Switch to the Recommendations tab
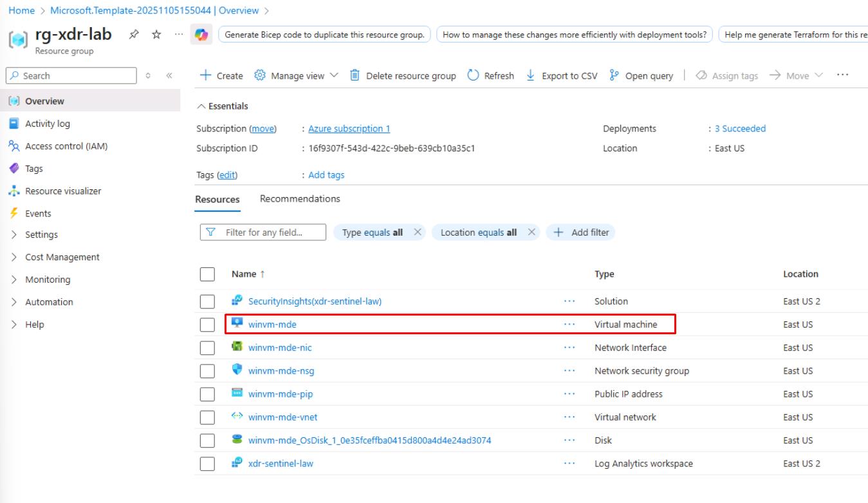The height and width of the screenshot is (503, 868). [300, 199]
